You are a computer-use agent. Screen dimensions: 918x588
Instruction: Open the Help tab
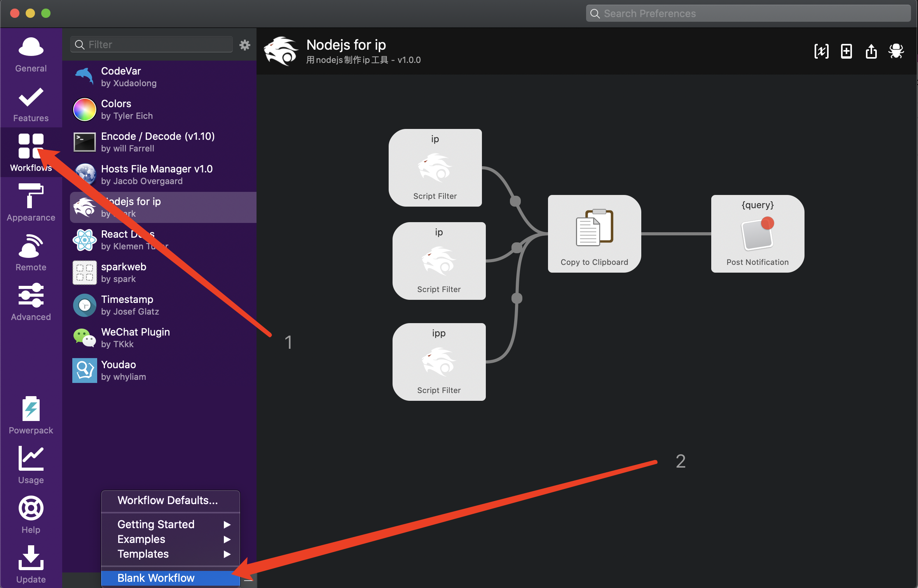coord(31,514)
